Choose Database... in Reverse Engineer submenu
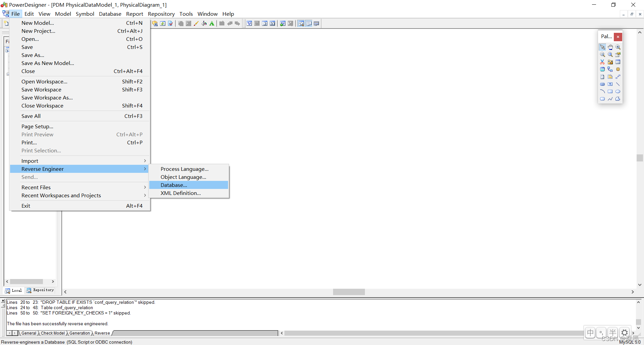The height and width of the screenshot is (345, 644). tap(189, 185)
